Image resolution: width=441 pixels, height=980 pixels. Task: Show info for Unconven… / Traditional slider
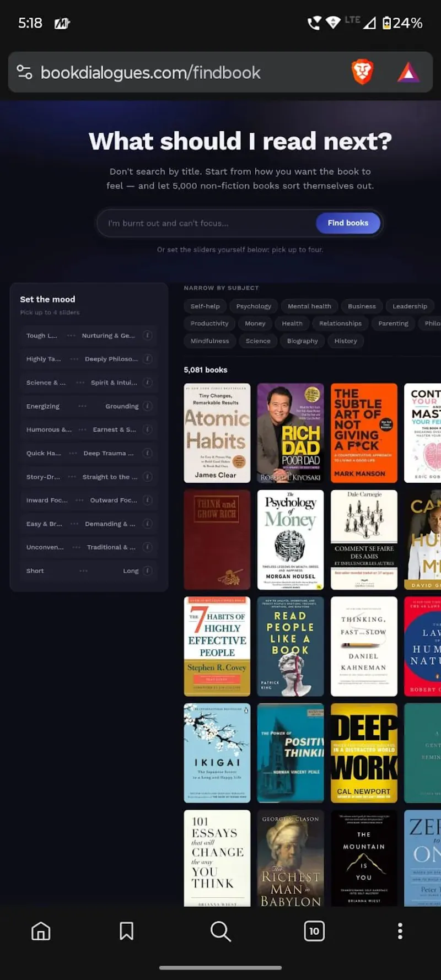click(147, 547)
